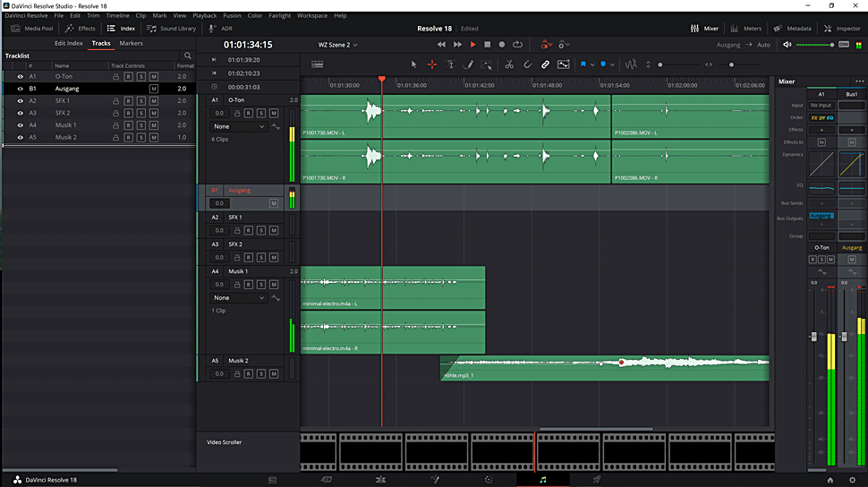This screenshot has height=487, width=868.
Task: Solo the A3 SFX 2 track header
Action: (260, 258)
